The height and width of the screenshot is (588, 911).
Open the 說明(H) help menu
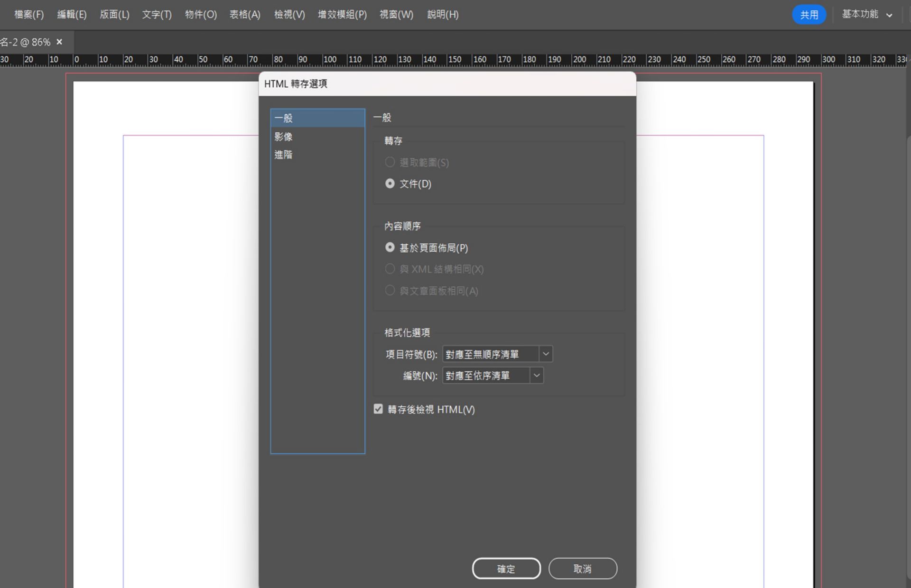click(443, 15)
